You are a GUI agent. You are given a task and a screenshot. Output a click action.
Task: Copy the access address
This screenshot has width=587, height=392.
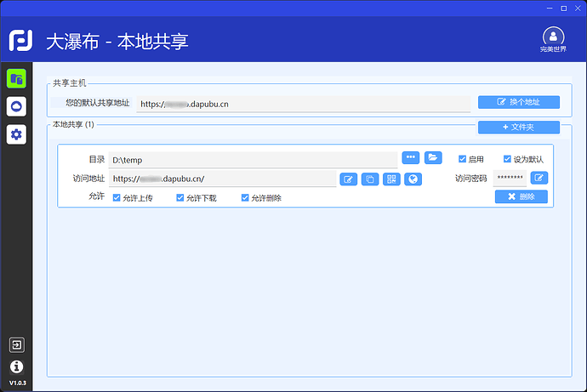tap(370, 179)
